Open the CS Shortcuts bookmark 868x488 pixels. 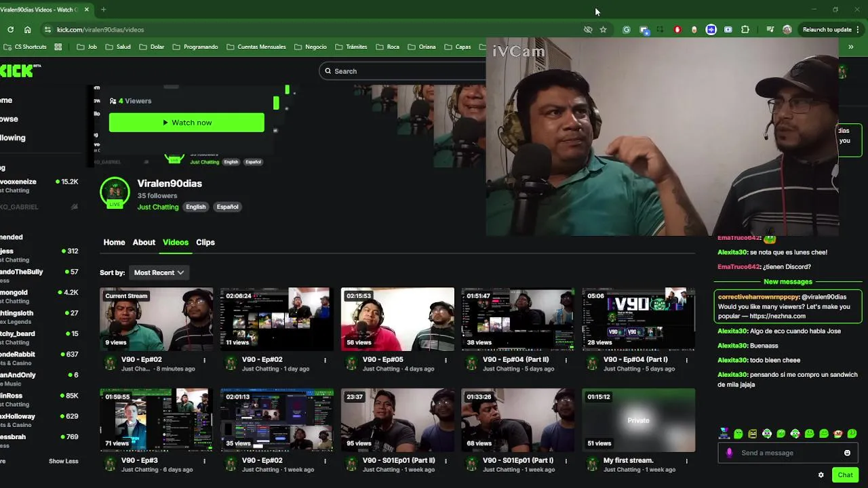point(25,47)
